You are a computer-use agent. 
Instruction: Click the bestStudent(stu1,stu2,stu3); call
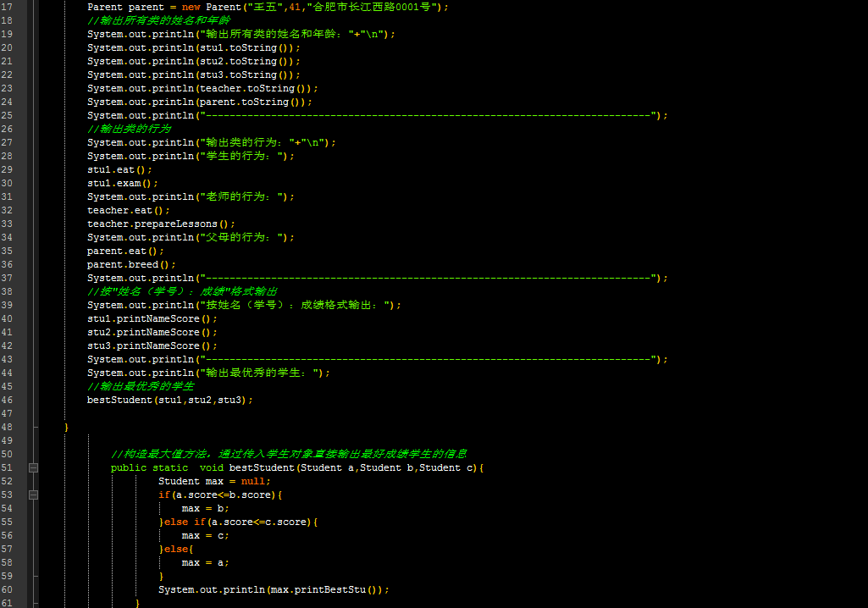pos(170,401)
